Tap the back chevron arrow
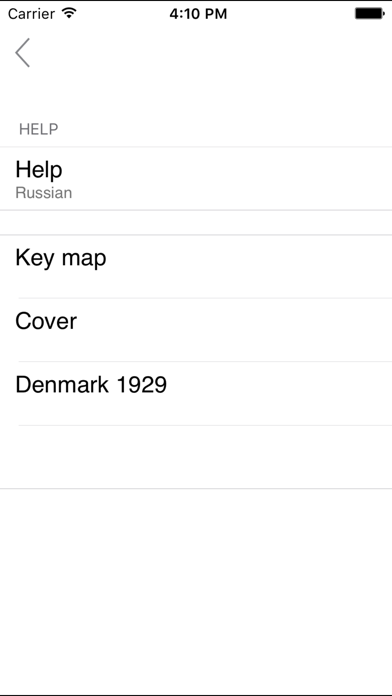 (x=23, y=52)
